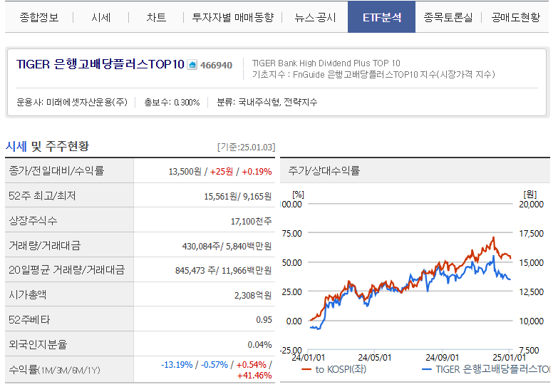Go to the 뉴스·공시 tab

tap(315, 17)
